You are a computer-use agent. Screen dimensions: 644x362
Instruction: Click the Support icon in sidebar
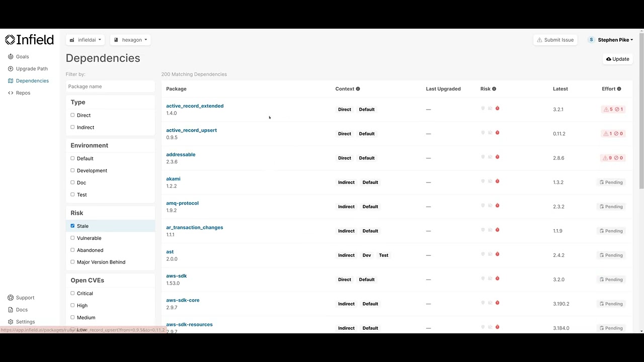(x=11, y=298)
